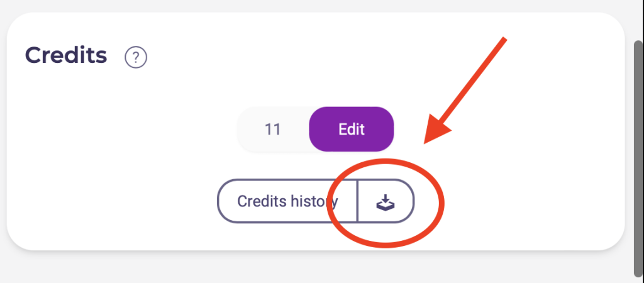The height and width of the screenshot is (283, 644).
Task: Click the Credits help question mark icon
Action: 136,58
